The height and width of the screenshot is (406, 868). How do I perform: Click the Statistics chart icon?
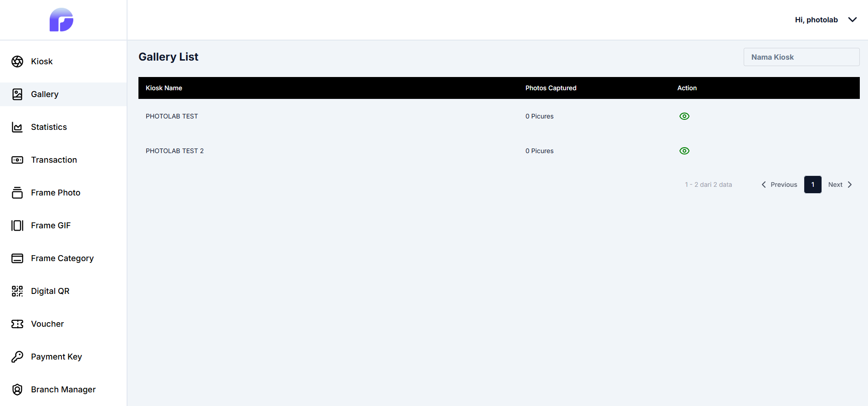[x=17, y=127]
